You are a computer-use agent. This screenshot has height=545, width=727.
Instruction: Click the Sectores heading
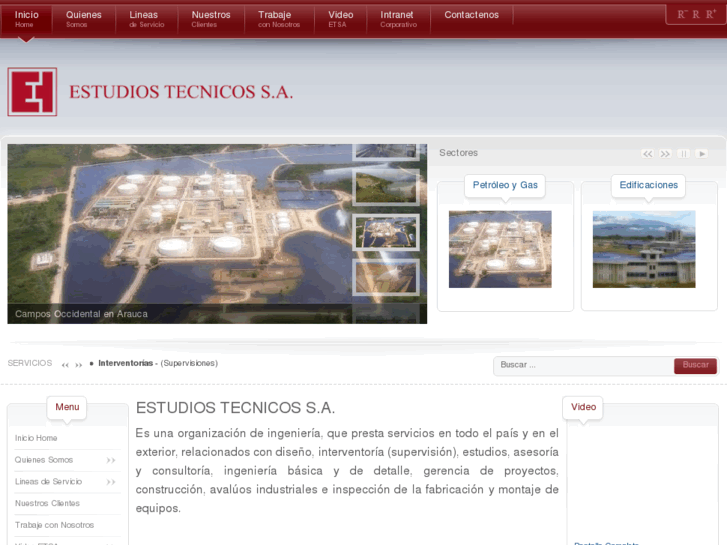[459, 153]
